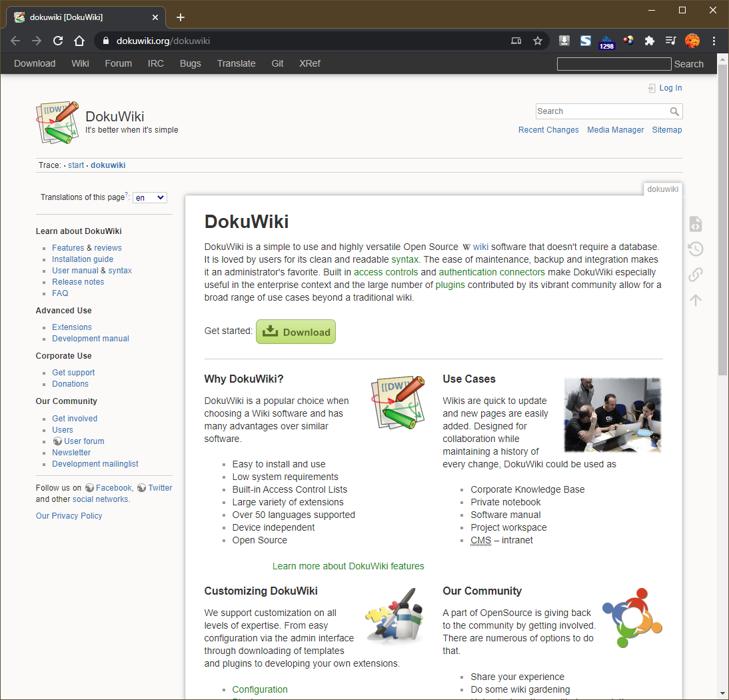Open Forum in the top navigation bar
729x700 pixels.
(118, 63)
